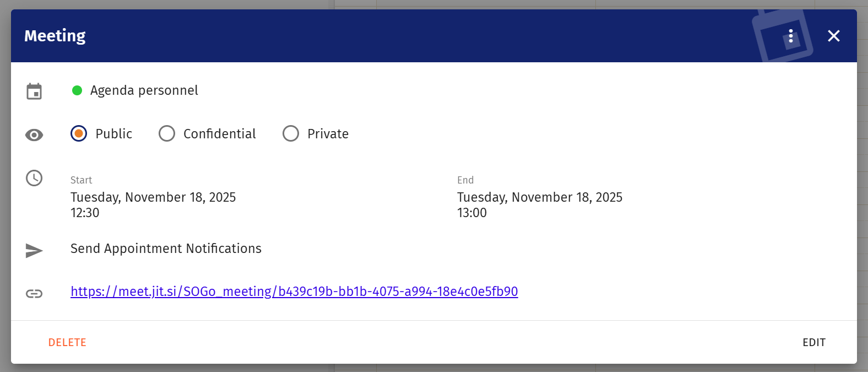Click the link chain icon
Viewport: 868px width, 372px height.
point(34,293)
